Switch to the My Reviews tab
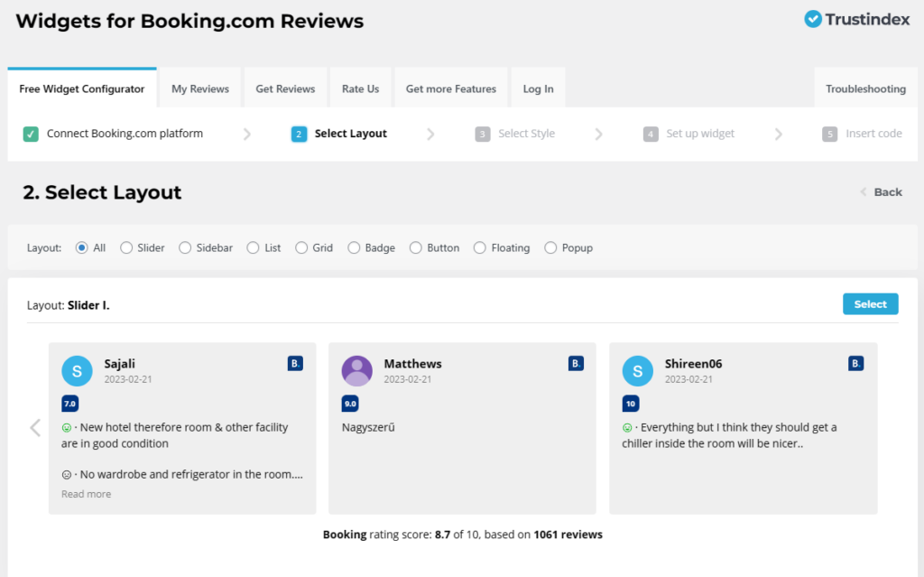 click(x=199, y=88)
